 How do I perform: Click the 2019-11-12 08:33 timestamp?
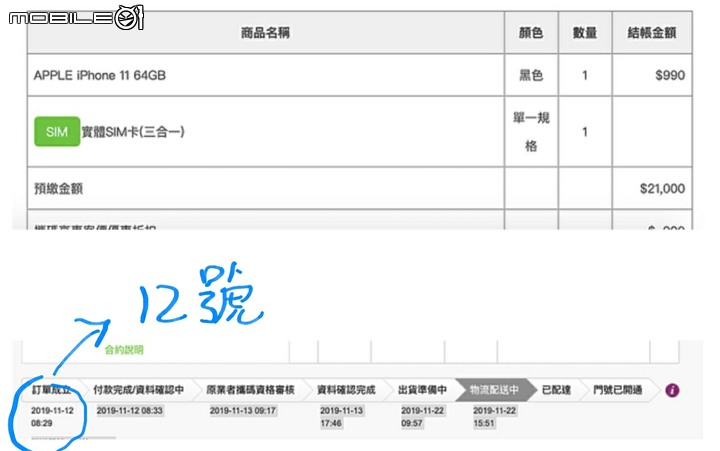[x=130, y=411]
